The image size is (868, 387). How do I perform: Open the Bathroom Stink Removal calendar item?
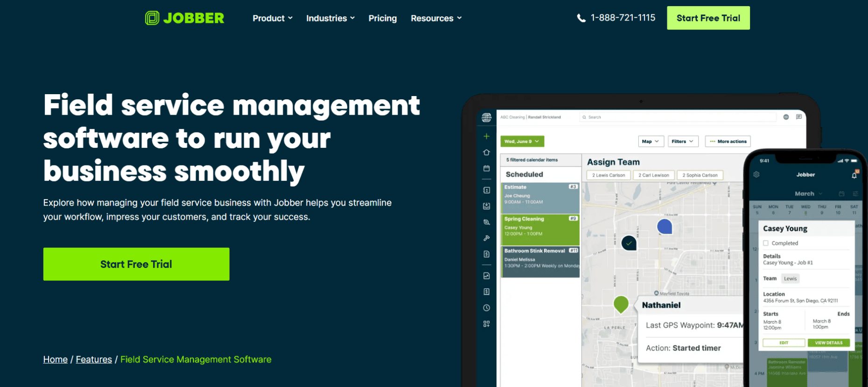coord(540,262)
